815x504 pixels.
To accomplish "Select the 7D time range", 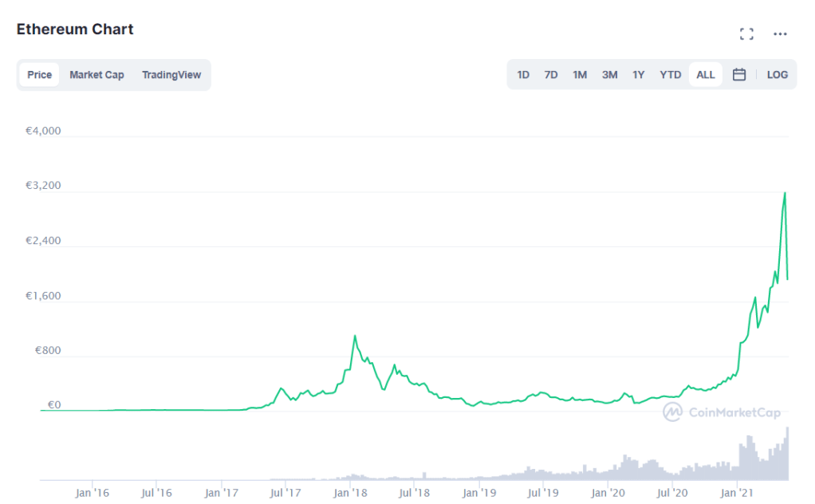I will [x=551, y=75].
